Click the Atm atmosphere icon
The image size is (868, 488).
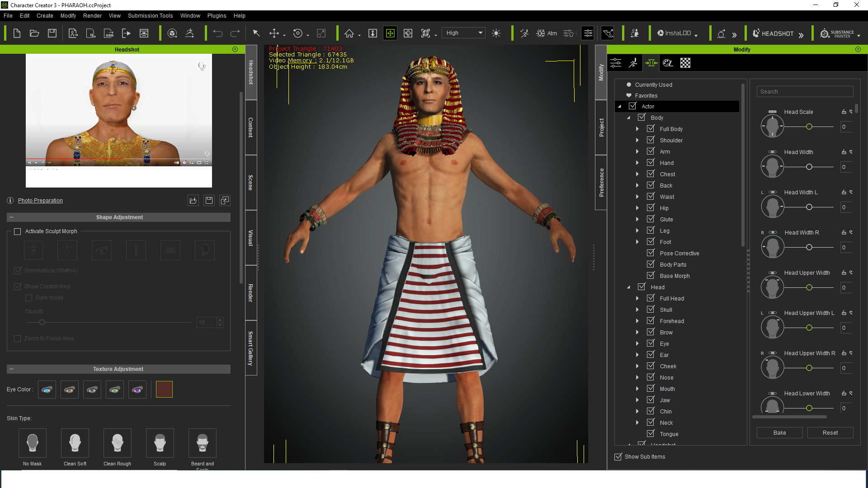coord(547,33)
